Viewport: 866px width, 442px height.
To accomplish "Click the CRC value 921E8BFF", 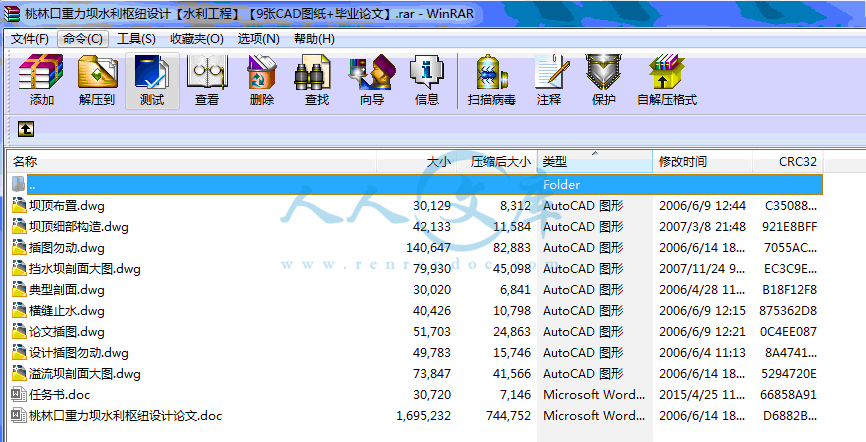I will point(789,227).
